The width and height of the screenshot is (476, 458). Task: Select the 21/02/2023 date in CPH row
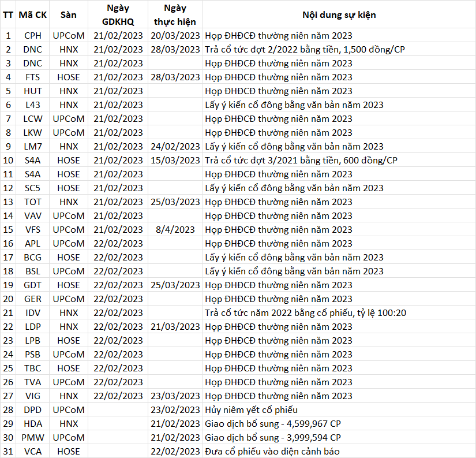point(118,36)
